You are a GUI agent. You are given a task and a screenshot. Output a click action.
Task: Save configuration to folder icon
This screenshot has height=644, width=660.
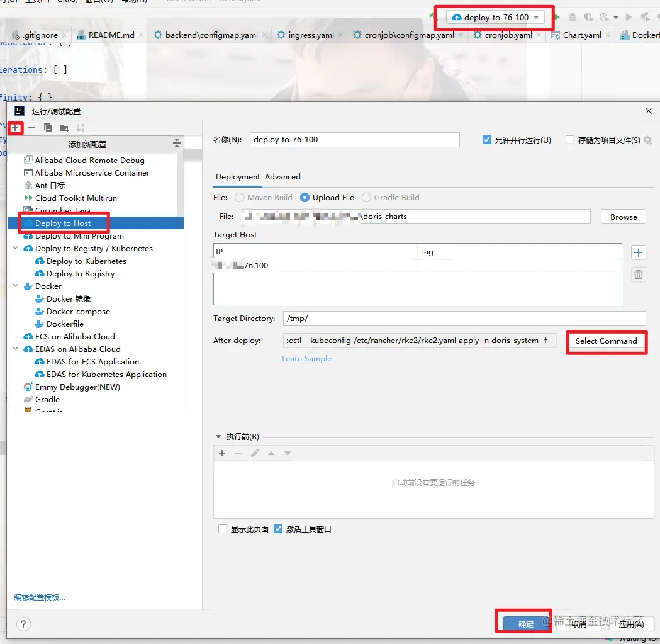(x=64, y=128)
